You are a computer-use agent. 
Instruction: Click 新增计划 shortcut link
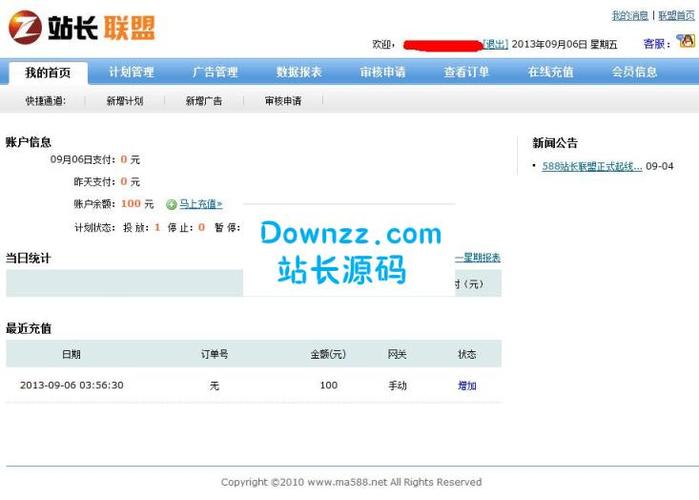125,101
